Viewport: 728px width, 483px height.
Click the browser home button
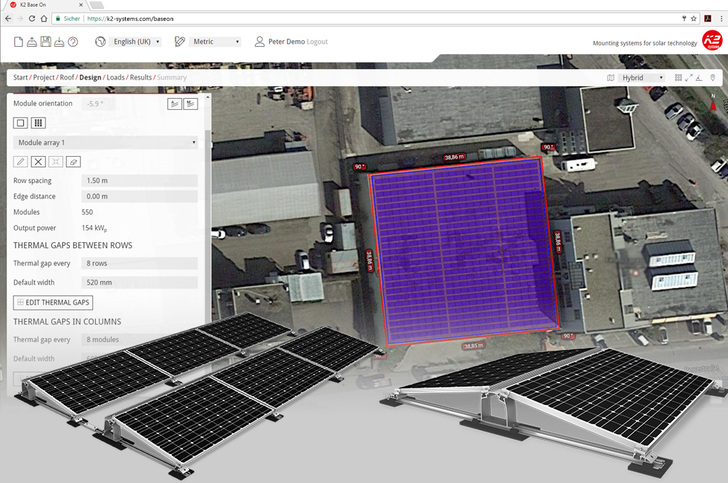[44, 19]
